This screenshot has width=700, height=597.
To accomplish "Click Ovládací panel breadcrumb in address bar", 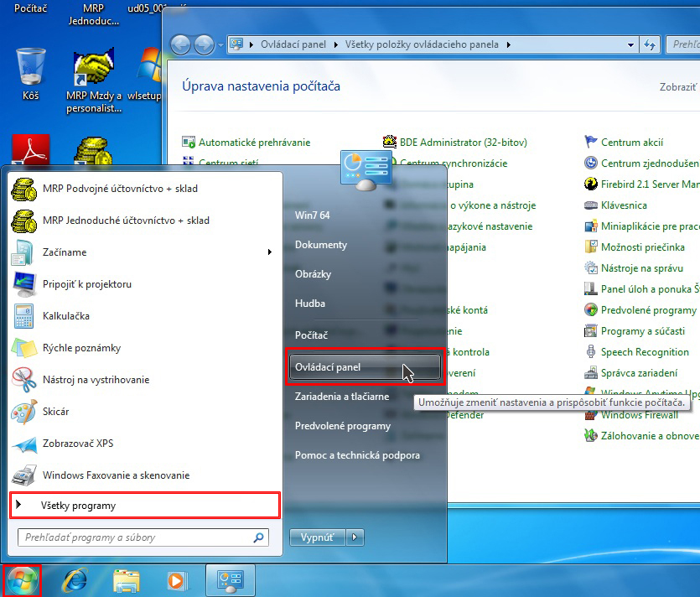I will coord(293,44).
